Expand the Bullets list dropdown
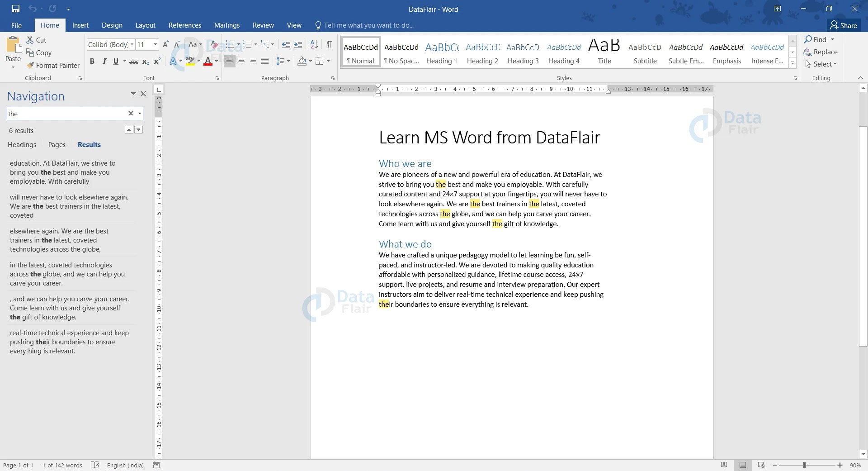868x471 pixels. (238, 44)
